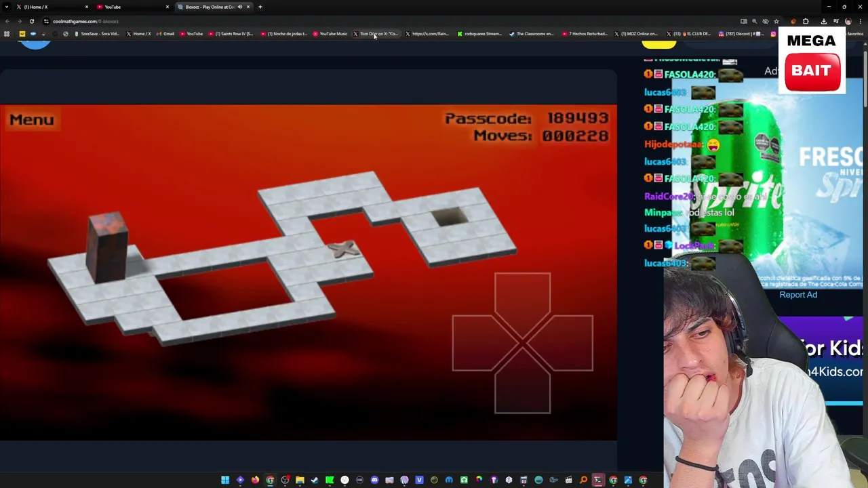
Task: Open the Bloxorz game Menu
Action: pos(31,120)
